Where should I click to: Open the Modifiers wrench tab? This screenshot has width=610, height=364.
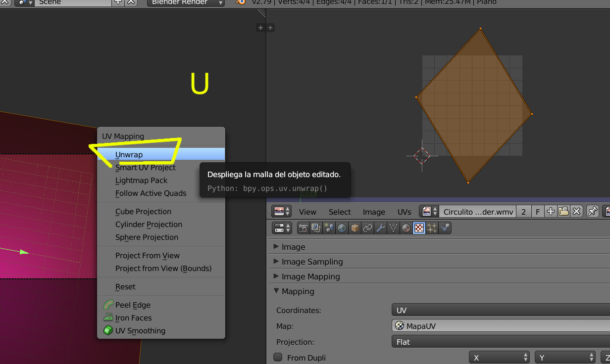pyautogui.click(x=380, y=228)
